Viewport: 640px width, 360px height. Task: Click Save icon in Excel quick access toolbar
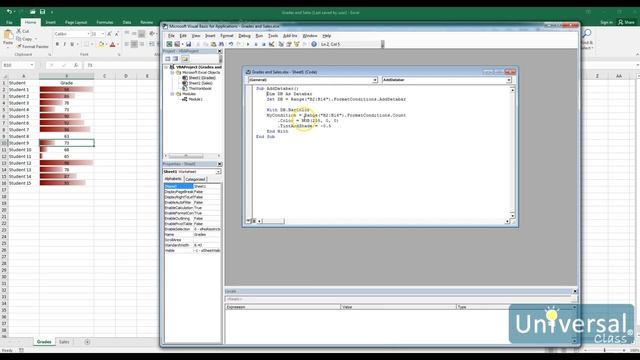point(42,12)
